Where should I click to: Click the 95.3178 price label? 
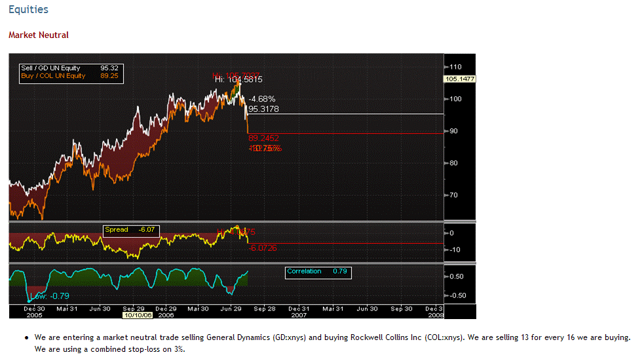(x=263, y=109)
